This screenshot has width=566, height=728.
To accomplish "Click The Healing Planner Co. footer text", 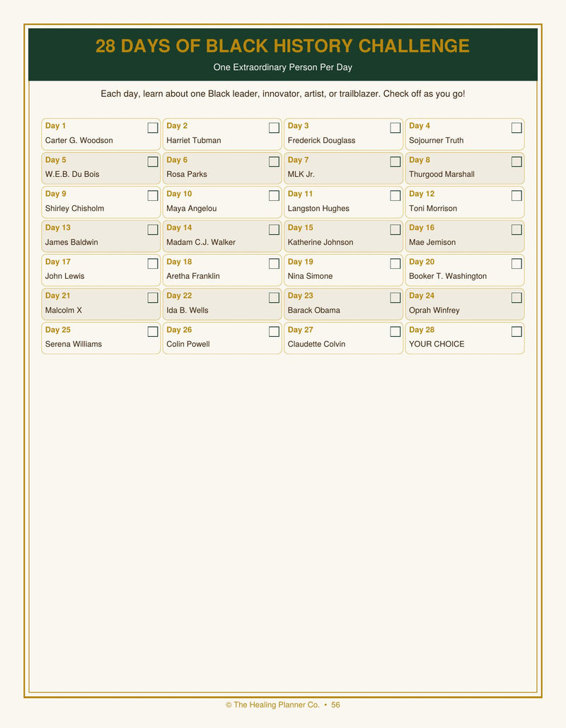I will click(272, 705).
